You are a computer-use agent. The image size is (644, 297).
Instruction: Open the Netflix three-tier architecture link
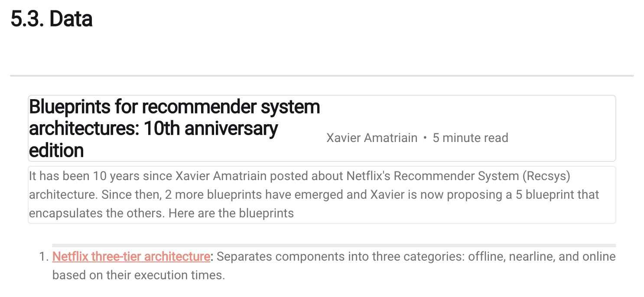tap(131, 257)
